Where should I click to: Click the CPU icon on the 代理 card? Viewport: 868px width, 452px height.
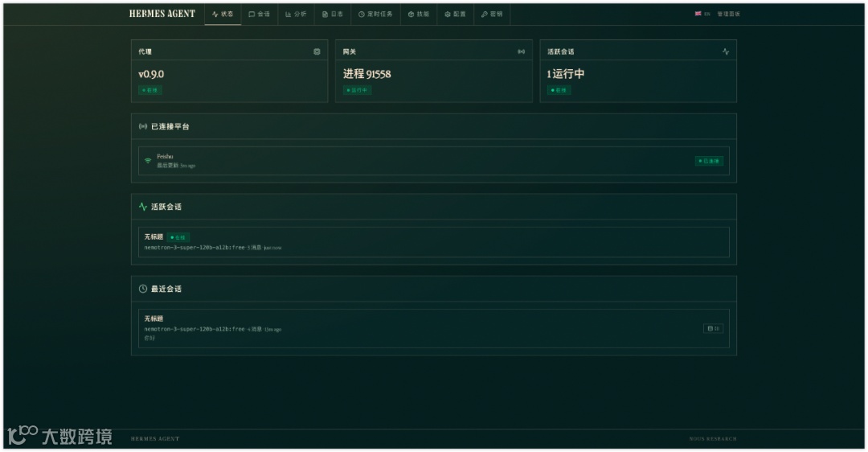pyautogui.click(x=317, y=51)
